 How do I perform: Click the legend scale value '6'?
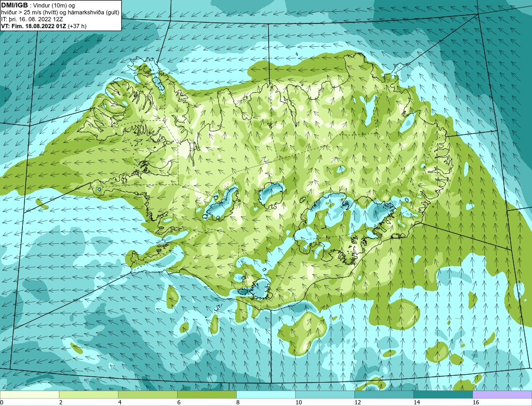click(x=179, y=402)
